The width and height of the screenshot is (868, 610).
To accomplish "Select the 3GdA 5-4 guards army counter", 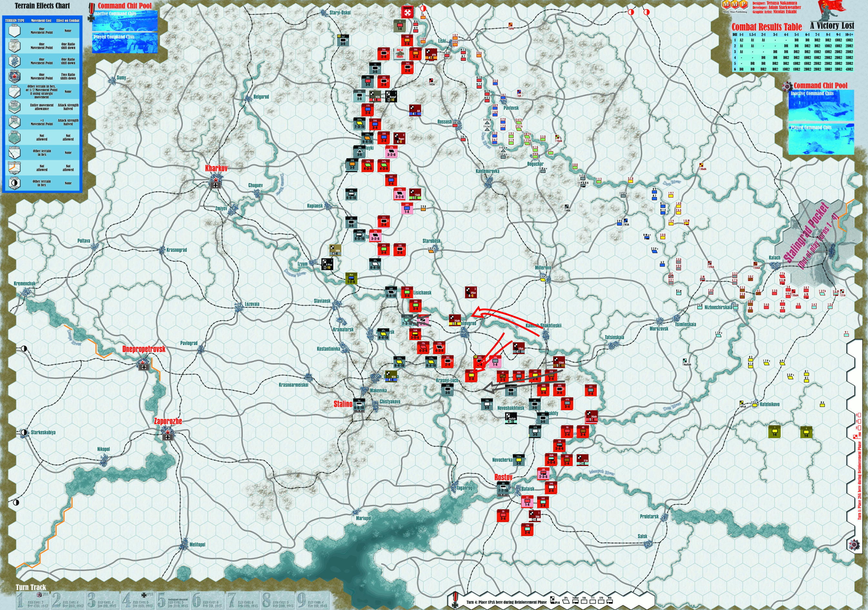I will (x=455, y=321).
